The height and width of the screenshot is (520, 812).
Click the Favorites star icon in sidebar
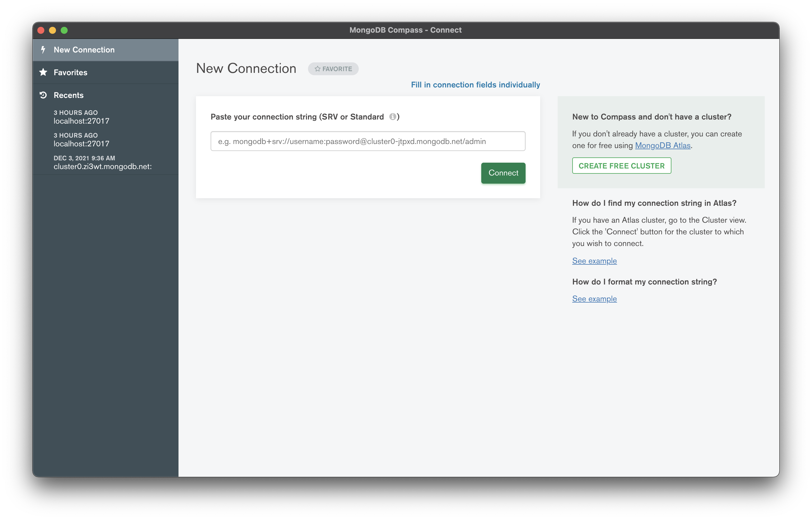tap(43, 72)
